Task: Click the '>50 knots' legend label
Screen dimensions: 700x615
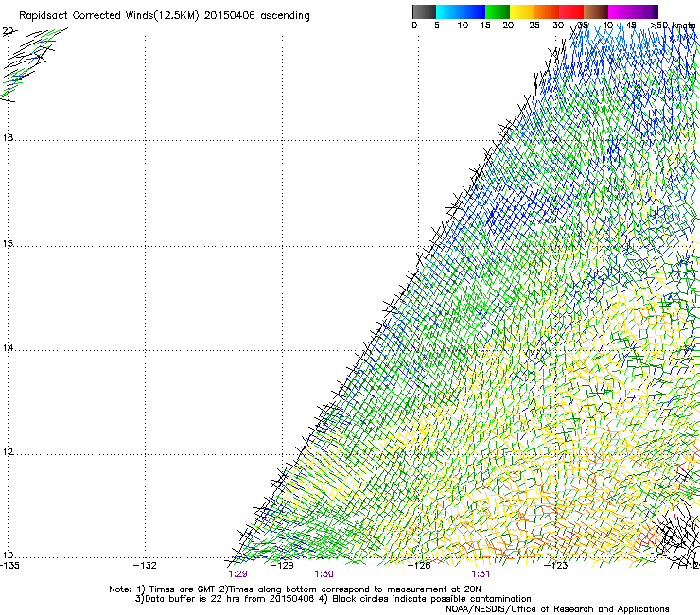Action: click(x=673, y=26)
